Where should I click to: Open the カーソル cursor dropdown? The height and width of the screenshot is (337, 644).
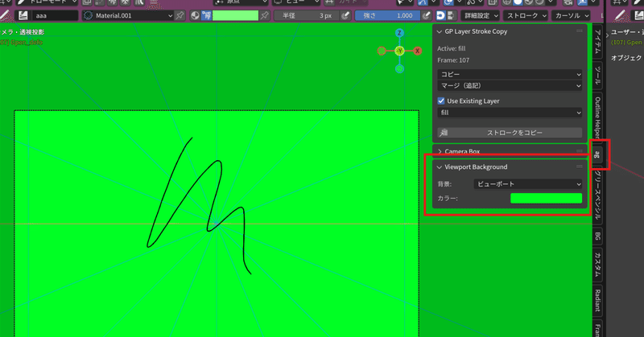(571, 15)
